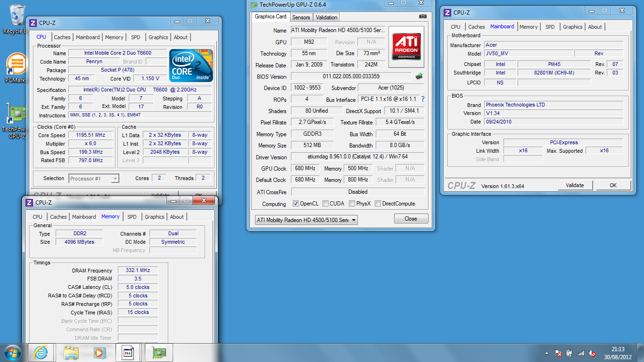Click the DRAM Frequency value 332.1 MHz
Image resolution: width=644 pixels, height=362 pixels.
click(138, 271)
